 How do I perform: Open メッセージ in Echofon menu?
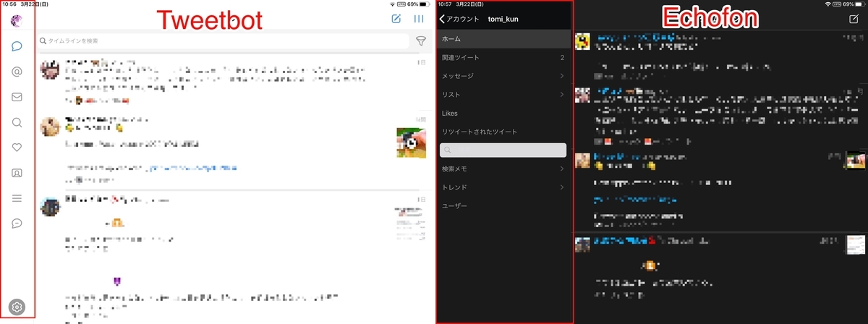(504, 76)
